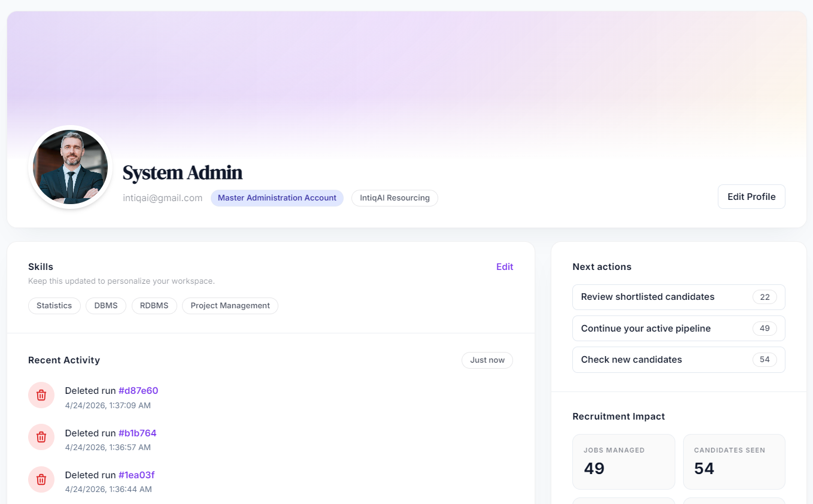Image resolution: width=813 pixels, height=504 pixels.
Task: Click the 22 count on shortlisted candidates
Action: (765, 297)
